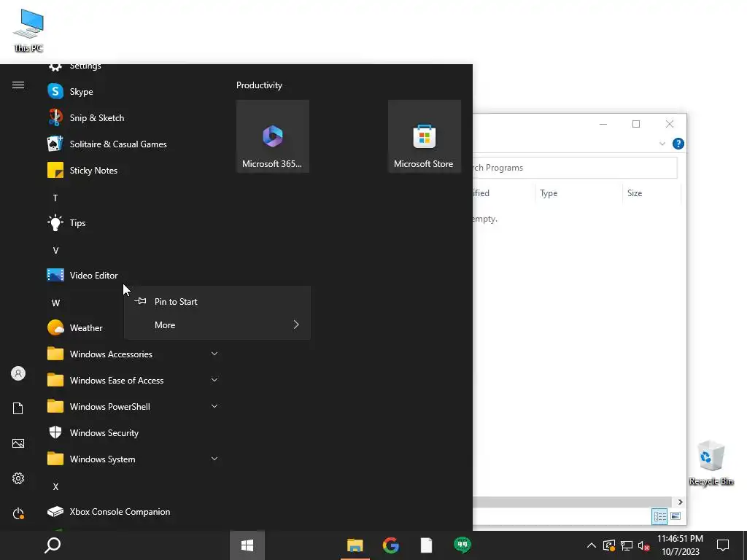This screenshot has height=560, width=747.
Task: Show hidden system tray icons
Action: point(591,545)
